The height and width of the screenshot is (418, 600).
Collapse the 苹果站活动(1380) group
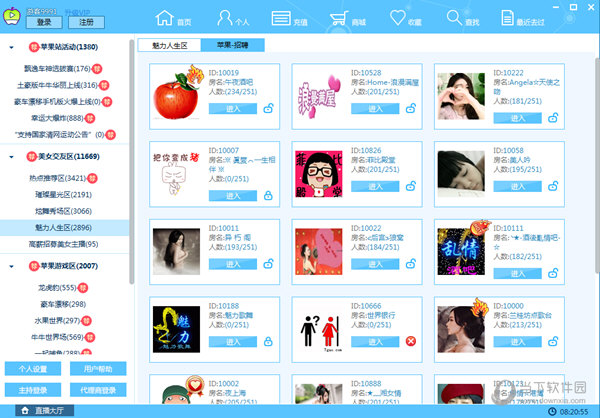(11, 47)
